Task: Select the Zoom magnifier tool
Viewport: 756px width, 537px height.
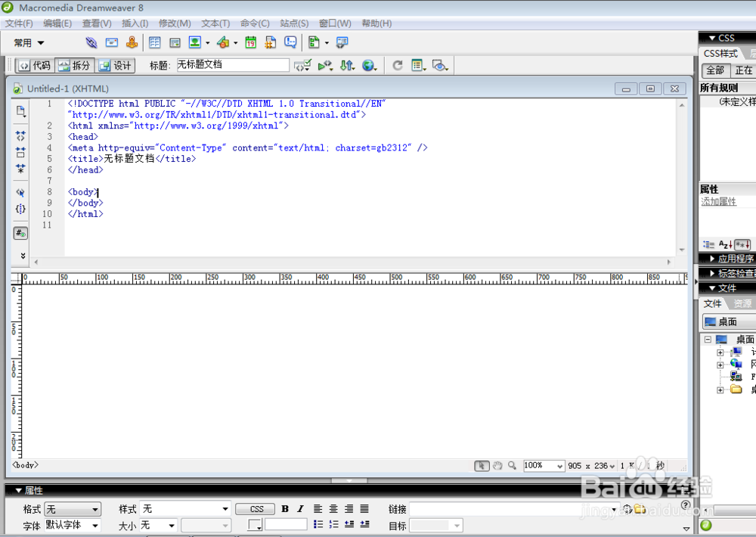Action: click(x=512, y=466)
